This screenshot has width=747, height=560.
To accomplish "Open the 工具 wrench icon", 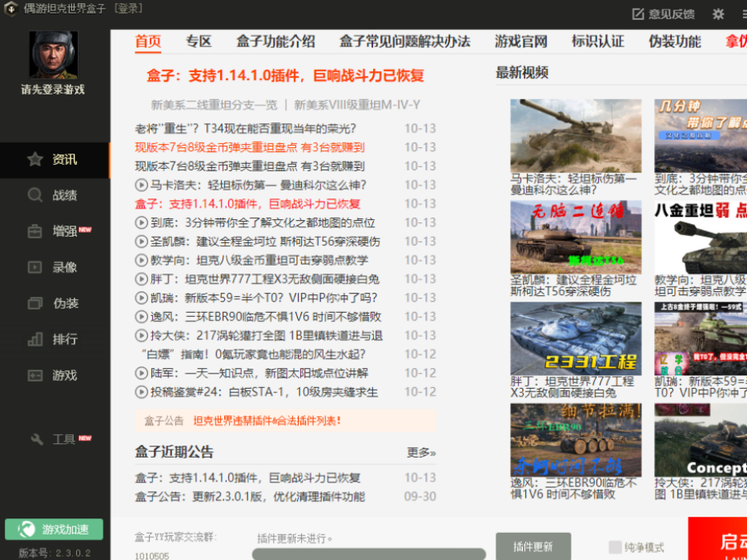I will point(37,439).
